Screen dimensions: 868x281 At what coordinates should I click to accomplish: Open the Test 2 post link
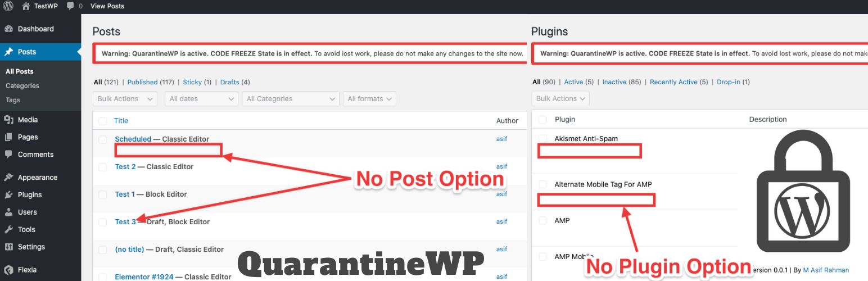pyautogui.click(x=125, y=167)
